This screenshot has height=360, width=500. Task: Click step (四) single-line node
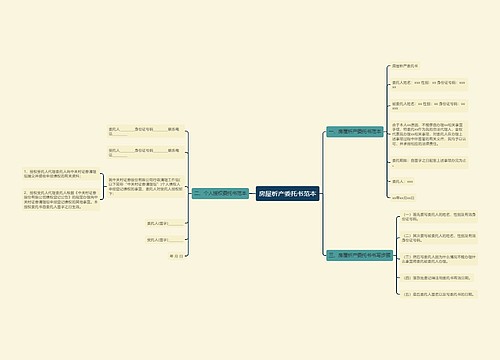[x=436, y=278]
